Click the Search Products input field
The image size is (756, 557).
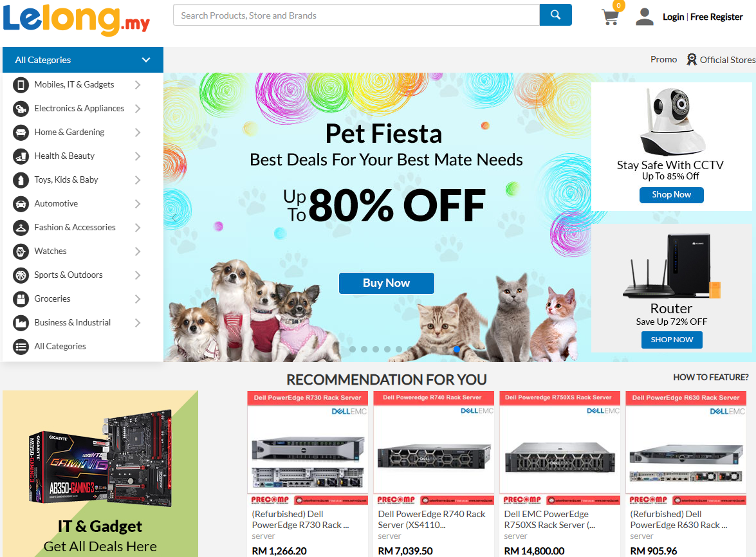pos(356,15)
